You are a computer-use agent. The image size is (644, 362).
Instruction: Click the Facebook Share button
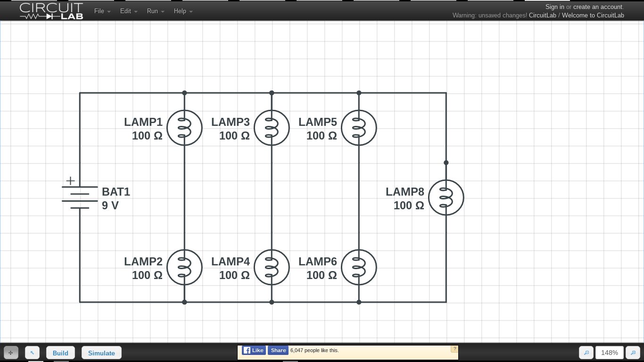[278, 350]
